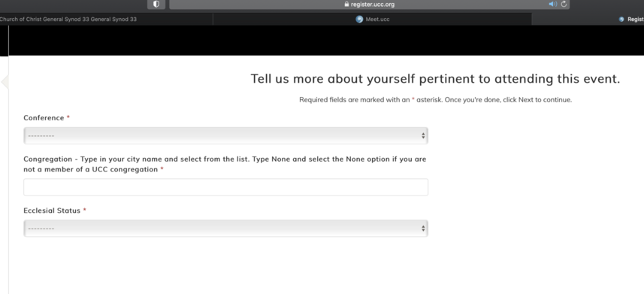Click the privacy shield icon in Safari toolbar

tap(156, 4)
